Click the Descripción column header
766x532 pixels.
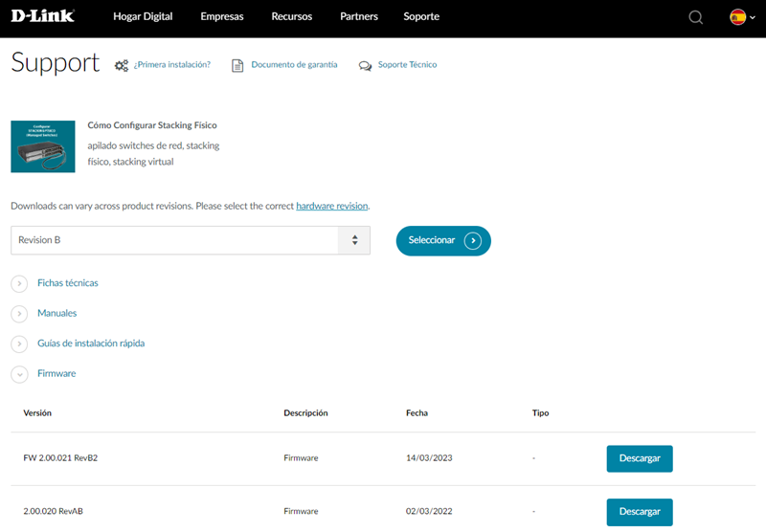click(305, 413)
